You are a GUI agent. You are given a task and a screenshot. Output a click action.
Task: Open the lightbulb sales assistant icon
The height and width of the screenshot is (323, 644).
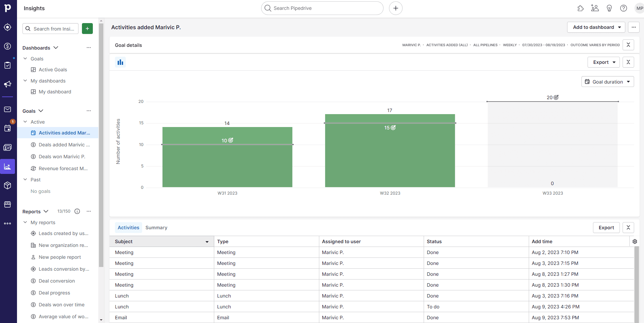pos(609,8)
